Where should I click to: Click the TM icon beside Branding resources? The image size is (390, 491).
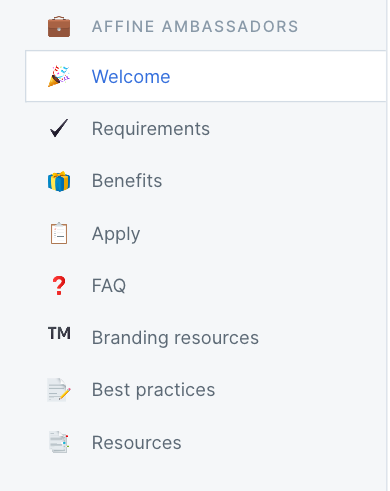pyautogui.click(x=59, y=333)
